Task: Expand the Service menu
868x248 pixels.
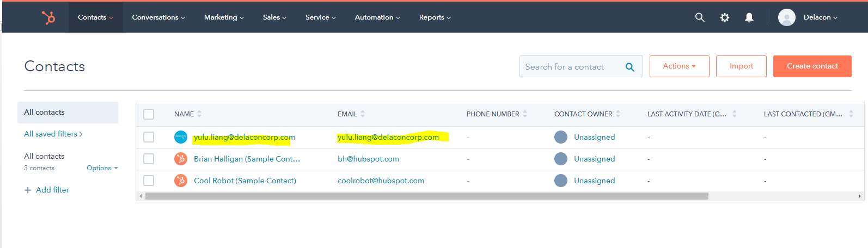Action: coord(321,17)
